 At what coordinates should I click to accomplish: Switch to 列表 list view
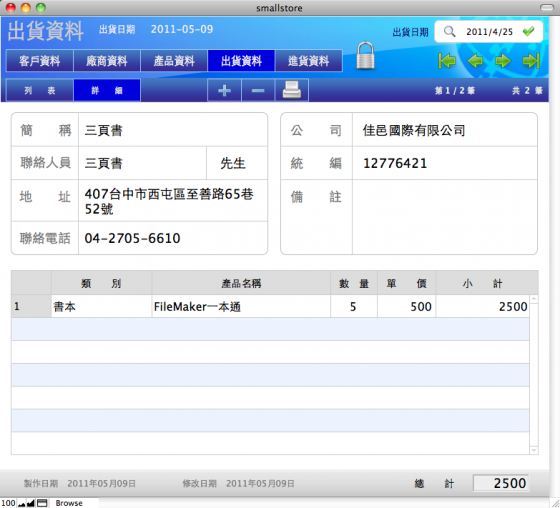point(40,91)
